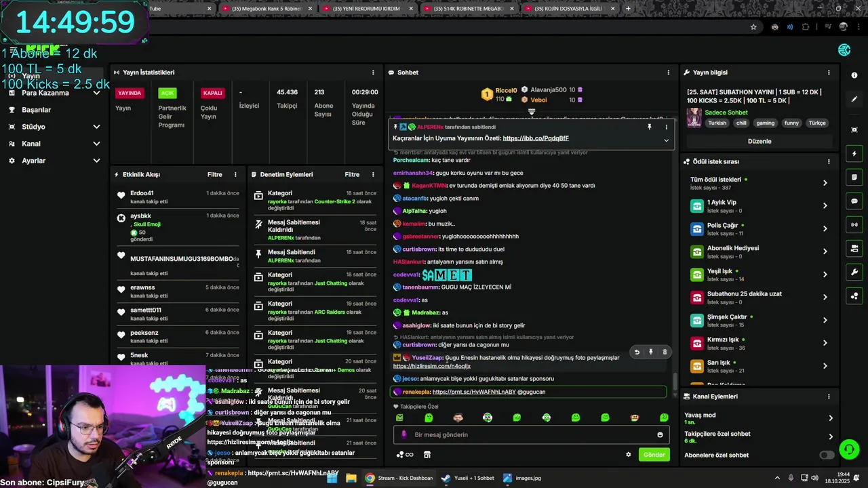Click the theater mode icon in right sidebar
The image size is (868, 488).
(854, 129)
